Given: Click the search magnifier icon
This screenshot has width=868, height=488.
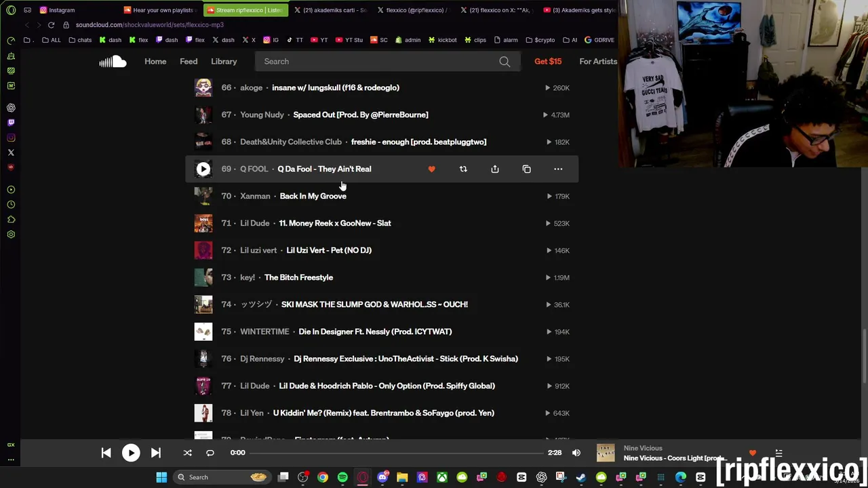Looking at the screenshot, I should click(x=505, y=62).
